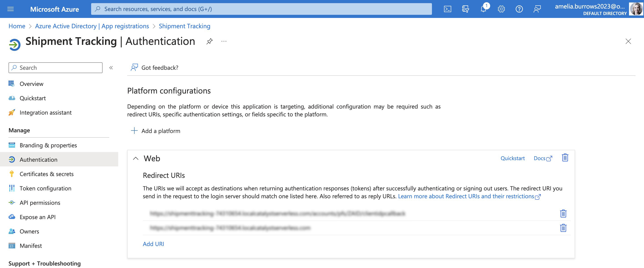Click the Branding & properties icon
644x268 pixels.
pos(11,145)
